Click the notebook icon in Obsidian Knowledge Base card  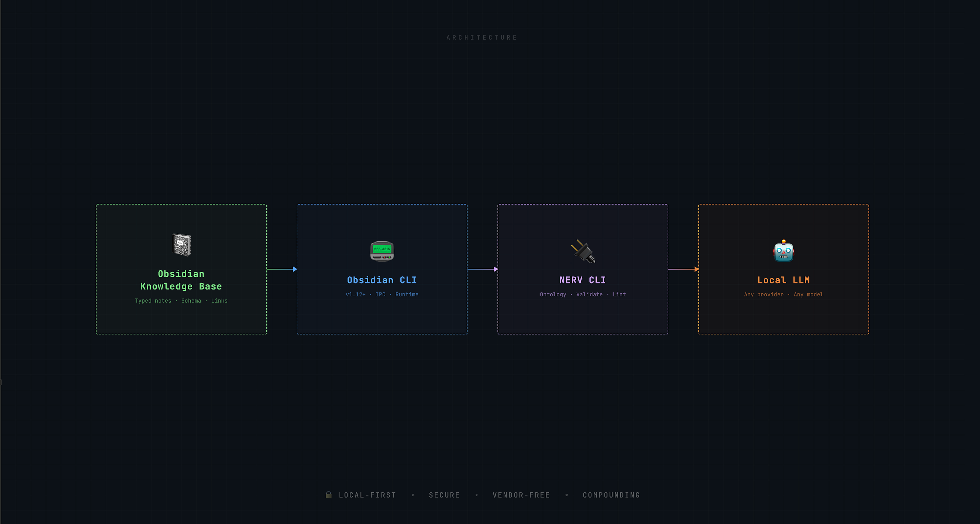click(181, 245)
